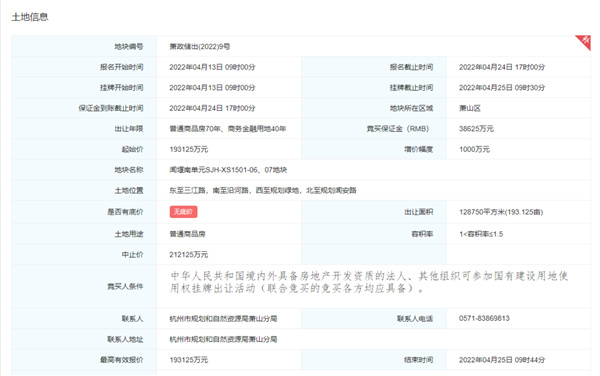Click the red 无底价 tag

click(x=183, y=212)
